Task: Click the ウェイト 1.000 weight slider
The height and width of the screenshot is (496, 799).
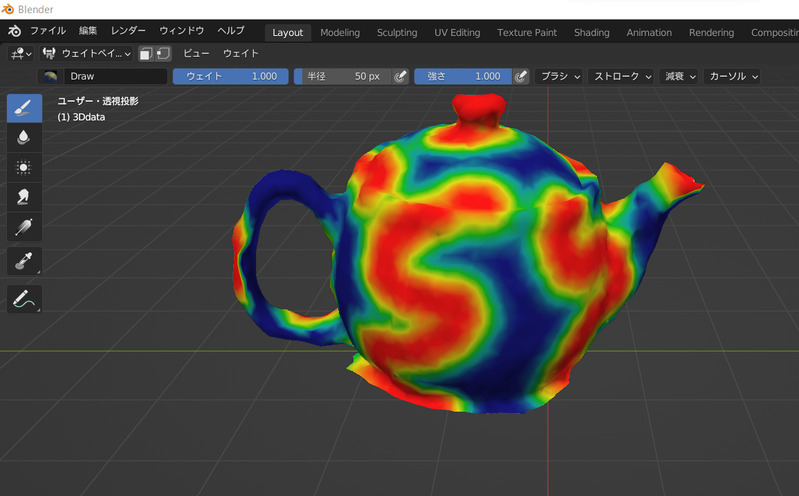Action: (x=231, y=76)
